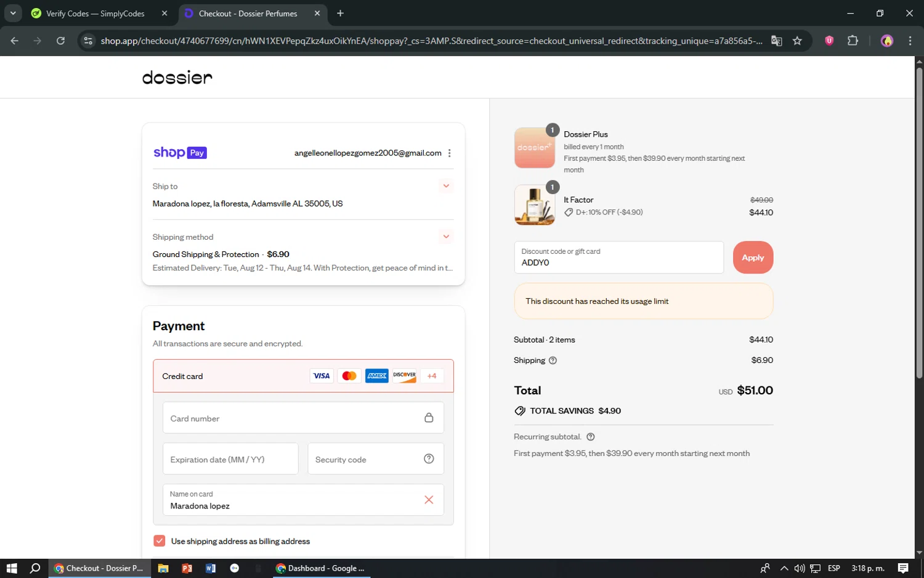This screenshot has height=578, width=924.
Task: Click the Mastercard icon
Action: [349, 376]
